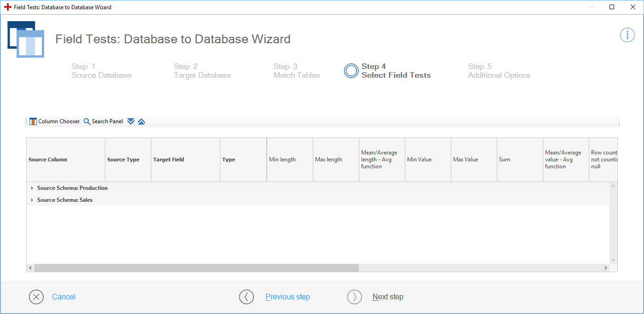Expand the Source Schema: Production group

coord(32,188)
